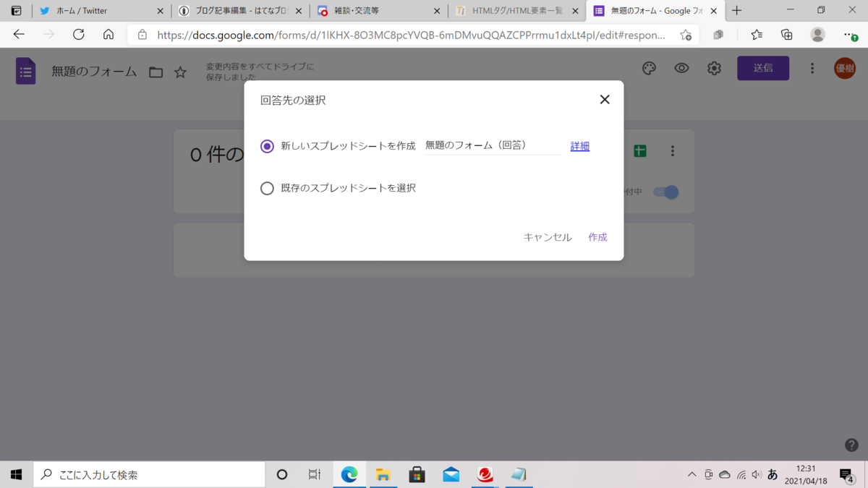The width and height of the screenshot is (868, 488).
Task: Preview the form with the eye icon
Action: pyautogui.click(x=681, y=68)
